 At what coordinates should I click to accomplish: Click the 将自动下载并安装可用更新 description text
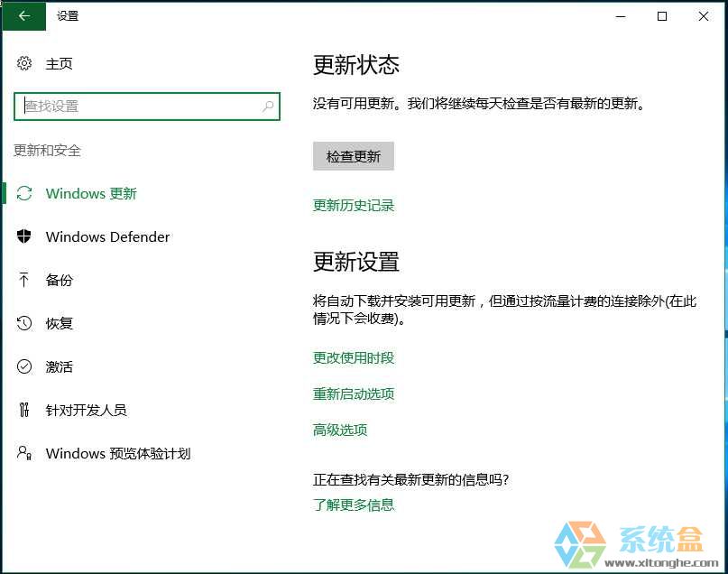coord(504,310)
